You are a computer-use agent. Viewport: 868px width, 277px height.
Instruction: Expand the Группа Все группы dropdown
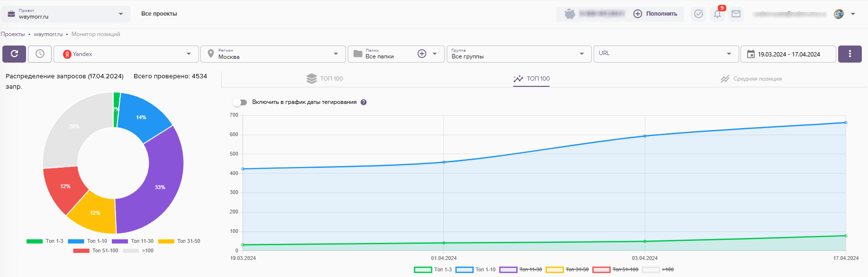(x=518, y=54)
